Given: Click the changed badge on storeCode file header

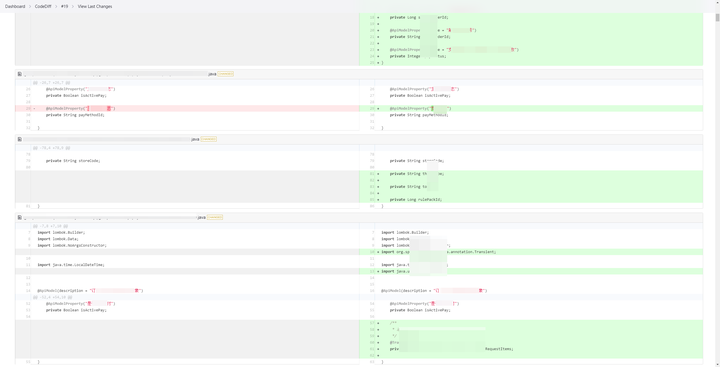Looking at the screenshot, I should (x=208, y=139).
